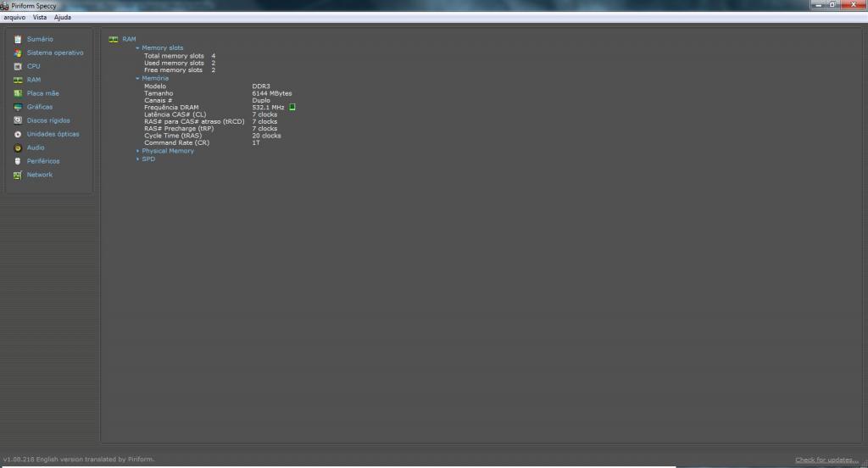
Task: Click the '6144 MBytes' value
Action: coord(272,93)
